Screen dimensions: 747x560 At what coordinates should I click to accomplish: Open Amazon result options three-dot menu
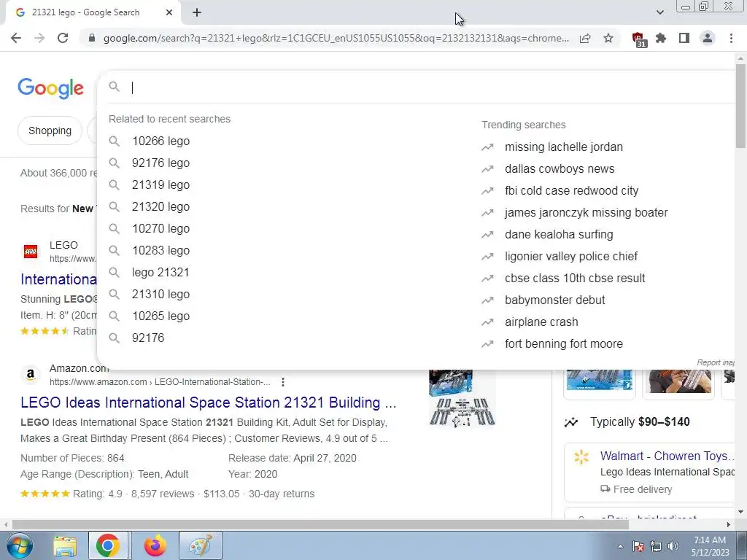[x=283, y=382]
